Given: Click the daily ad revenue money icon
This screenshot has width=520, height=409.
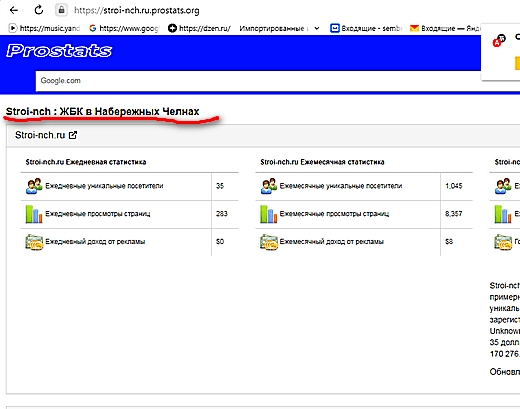Looking at the screenshot, I should (34, 242).
